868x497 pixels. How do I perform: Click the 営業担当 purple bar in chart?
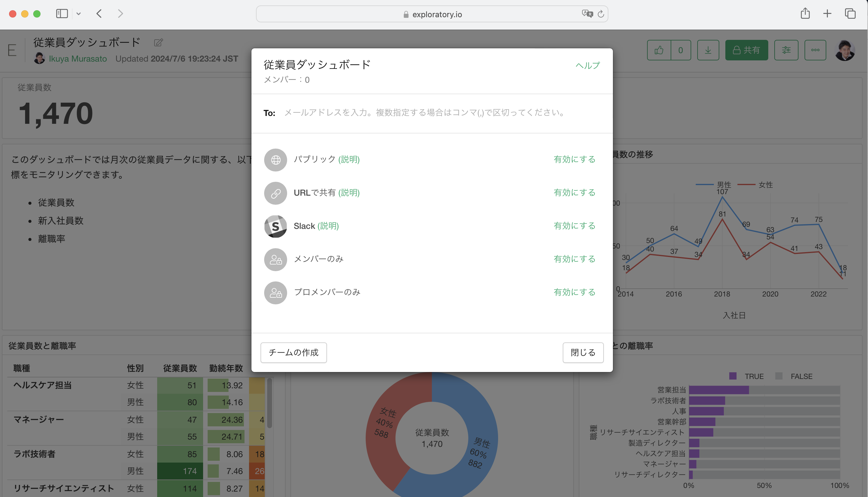pos(719,390)
